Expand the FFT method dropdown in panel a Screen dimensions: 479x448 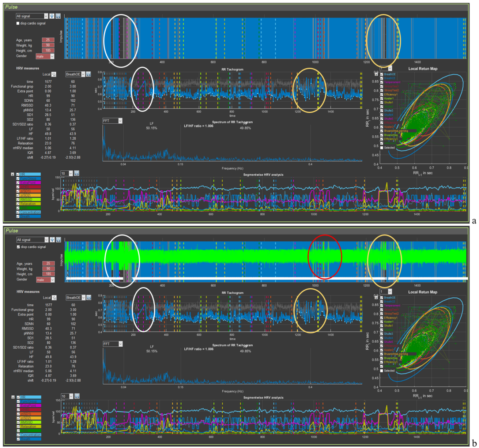coord(120,121)
